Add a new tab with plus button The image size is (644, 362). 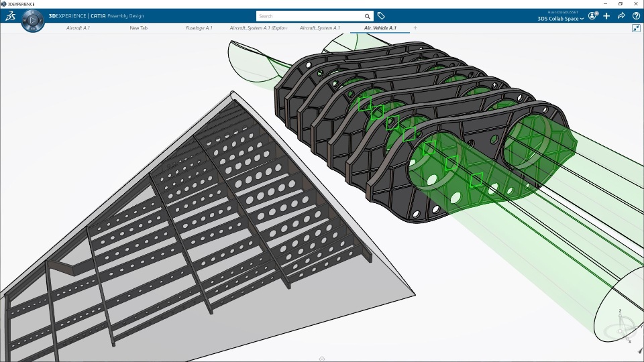(415, 28)
